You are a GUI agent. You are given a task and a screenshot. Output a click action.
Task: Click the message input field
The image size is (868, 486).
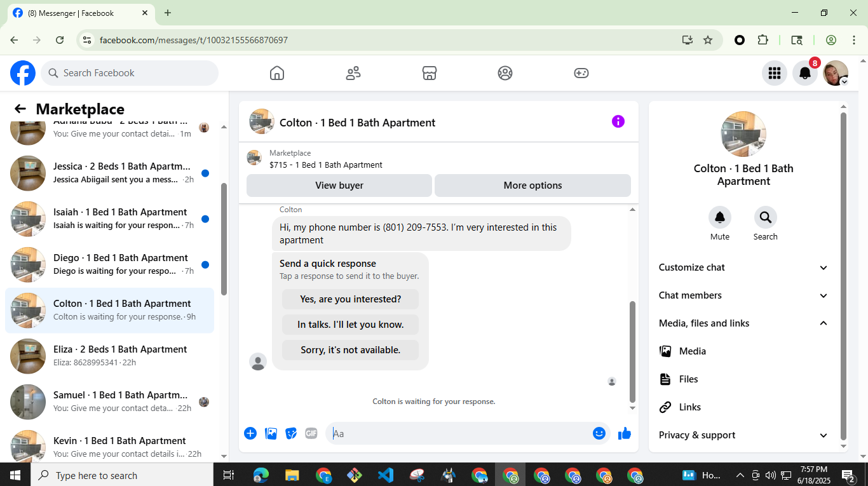point(459,433)
